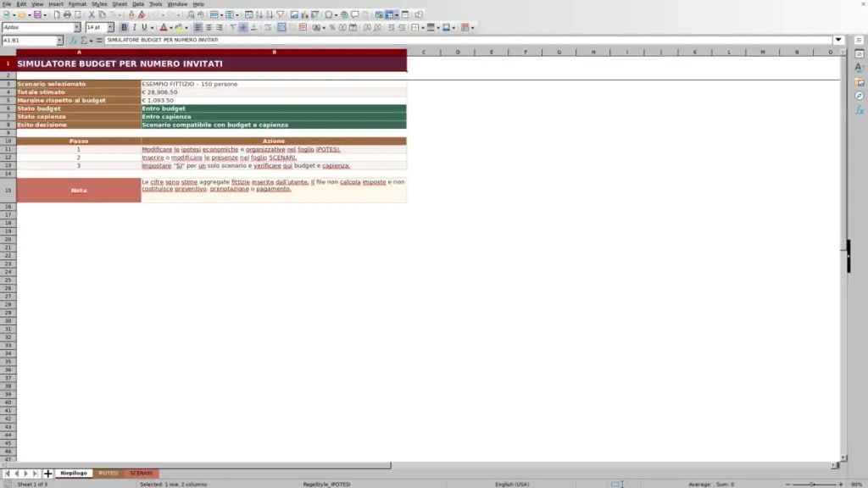Open the Function Wizard fx icon
This screenshot has width=868, height=488.
tap(73, 41)
